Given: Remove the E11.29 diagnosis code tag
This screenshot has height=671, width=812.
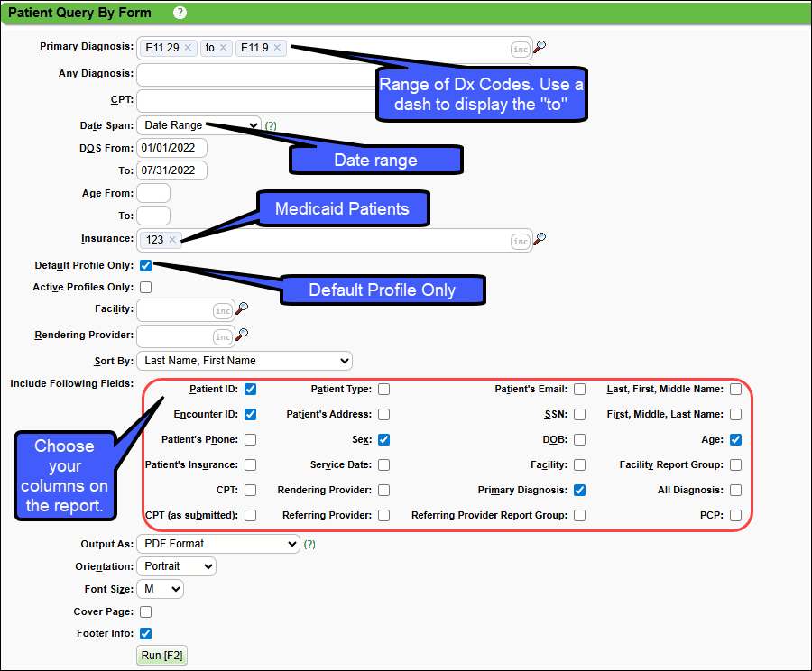Looking at the screenshot, I should click(188, 48).
